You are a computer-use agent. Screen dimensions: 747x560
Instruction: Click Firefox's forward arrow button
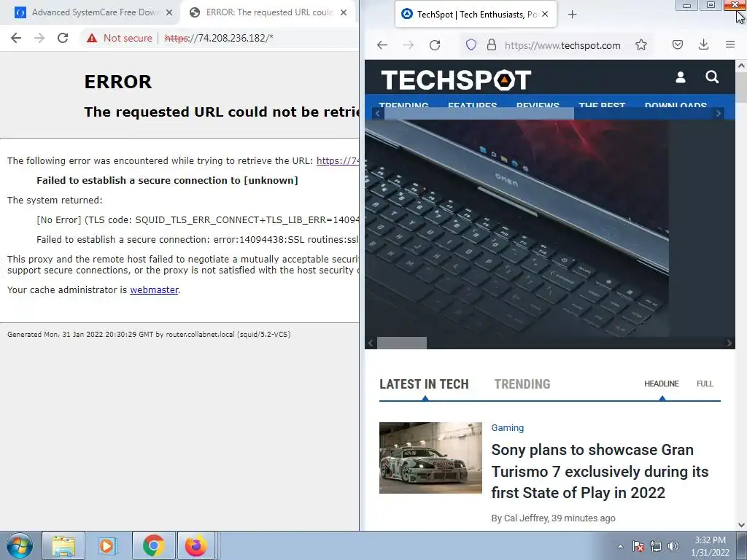(409, 45)
